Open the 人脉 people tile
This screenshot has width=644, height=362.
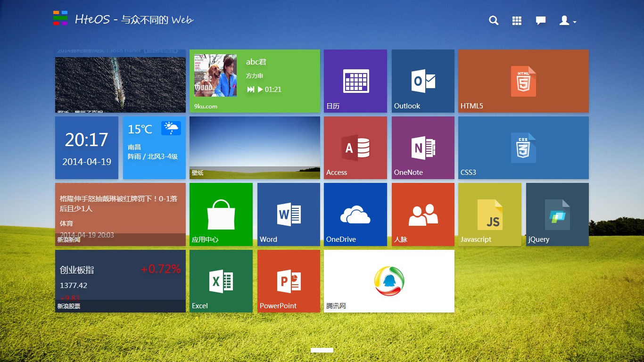(x=423, y=214)
